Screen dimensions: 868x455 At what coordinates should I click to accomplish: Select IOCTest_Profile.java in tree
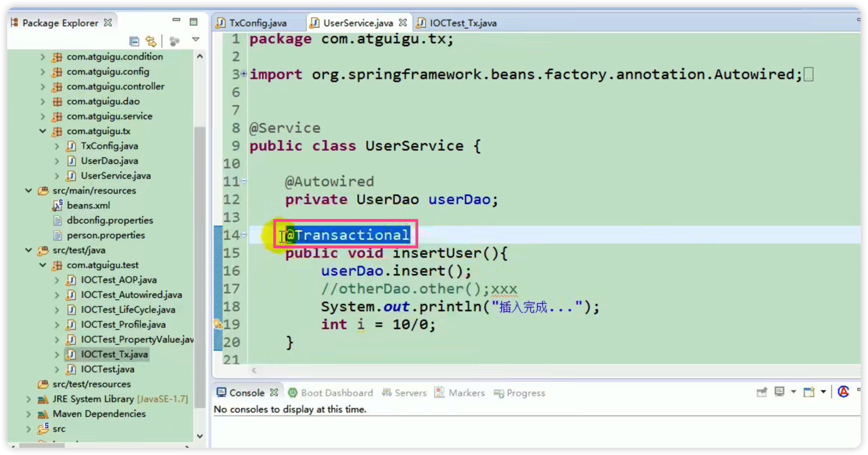(123, 325)
